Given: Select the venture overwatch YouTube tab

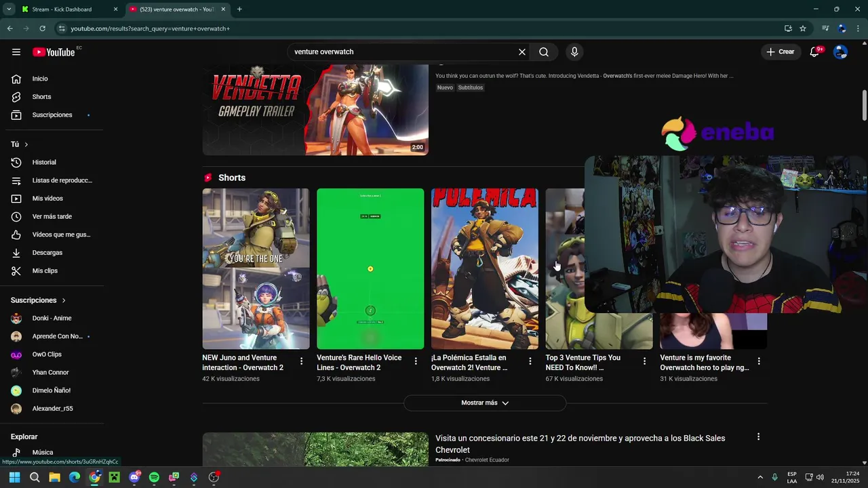Looking at the screenshot, I should coord(178,9).
